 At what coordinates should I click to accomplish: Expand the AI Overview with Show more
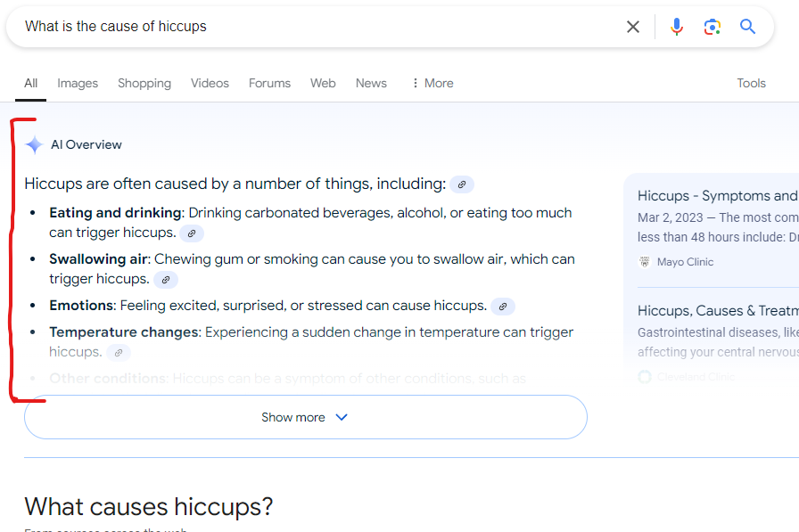click(x=305, y=417)
